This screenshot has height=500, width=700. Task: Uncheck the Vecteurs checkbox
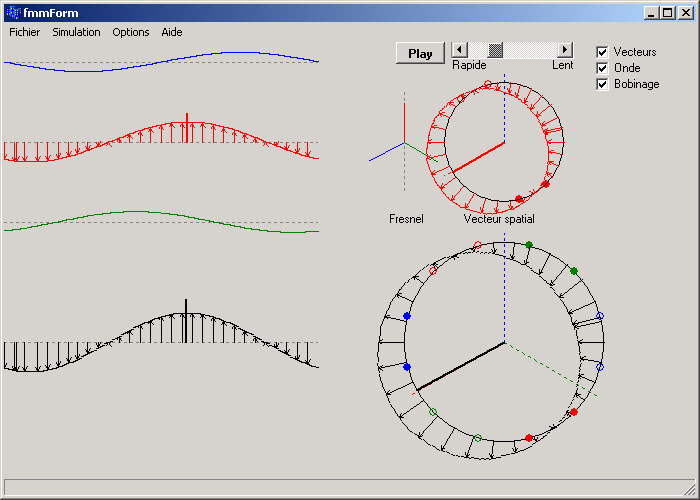click(602, 52)
